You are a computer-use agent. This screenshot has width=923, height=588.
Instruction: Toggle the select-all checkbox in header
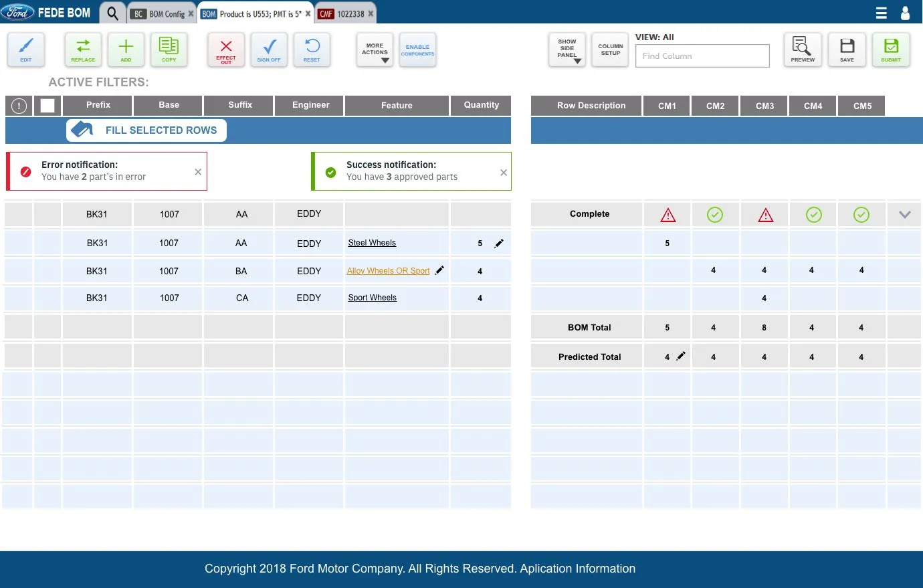click(47, 106)
